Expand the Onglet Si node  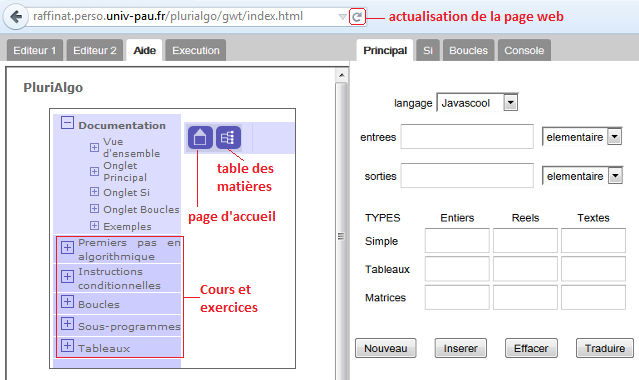[94, 192]
